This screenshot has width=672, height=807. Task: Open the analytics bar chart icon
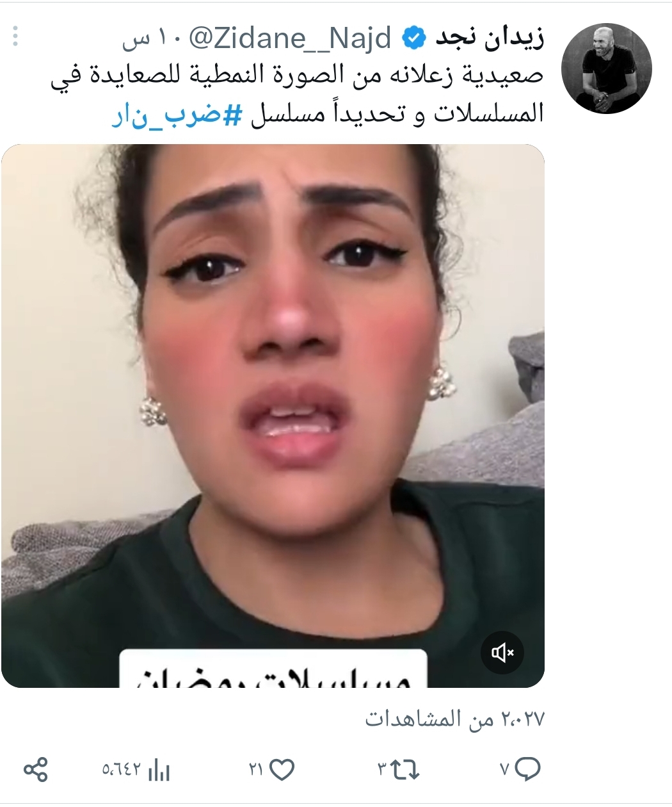pos(159,769)
